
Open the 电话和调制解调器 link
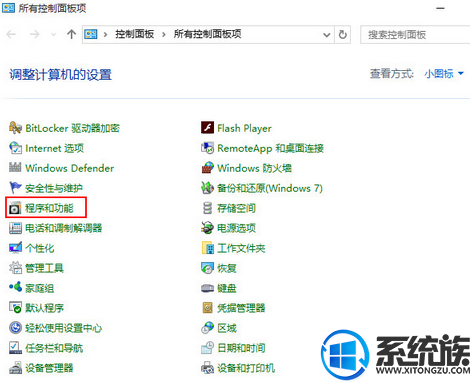(64, 228)
